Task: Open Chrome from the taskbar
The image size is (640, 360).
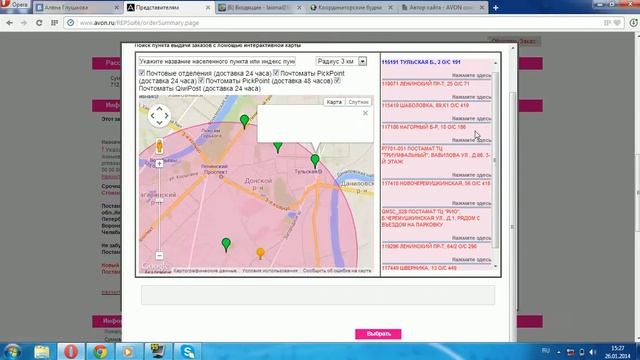Action: tap(100, 351)
